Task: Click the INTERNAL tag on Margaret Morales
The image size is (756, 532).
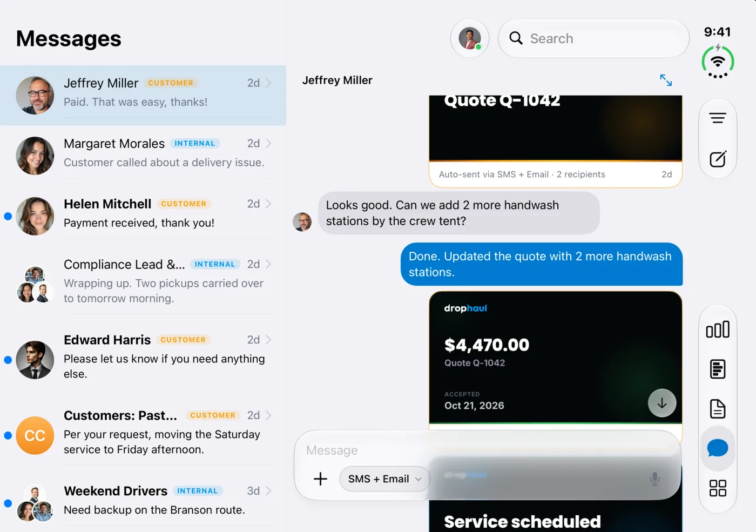Action: [195, 144]
